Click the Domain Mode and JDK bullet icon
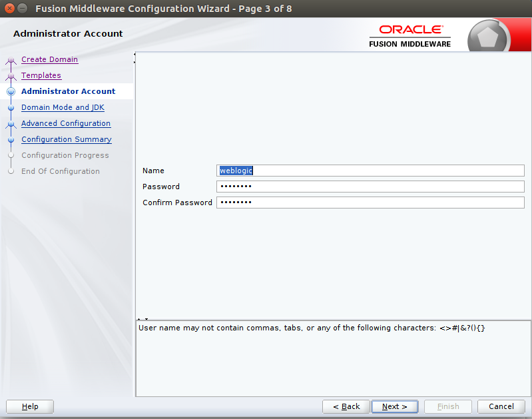 (x=11, y=108)
